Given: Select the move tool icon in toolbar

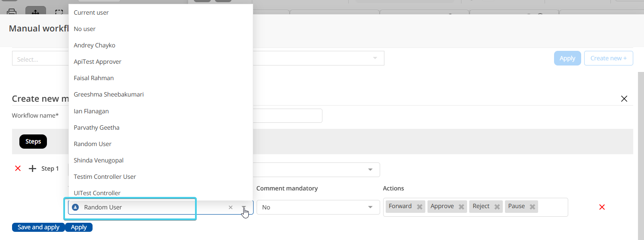Looking at the screenshot, I should tap(36, 12).
